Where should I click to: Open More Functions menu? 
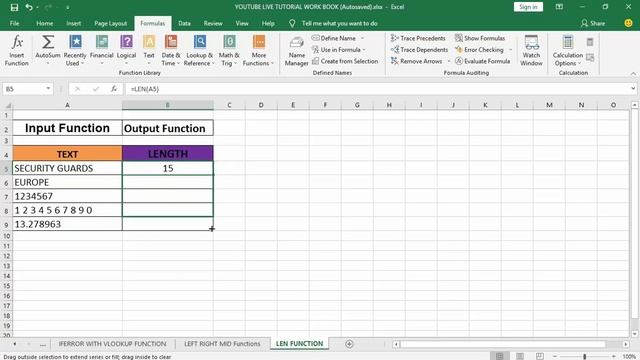258,51
